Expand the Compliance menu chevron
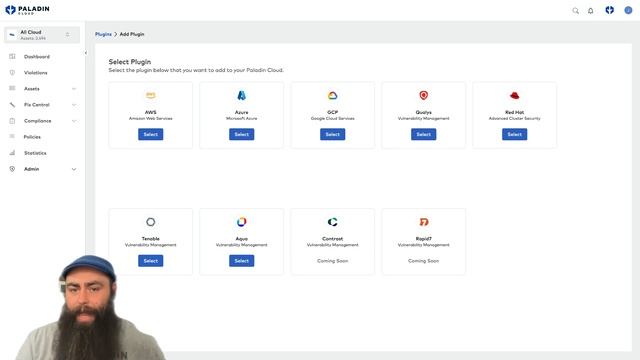The image size is (640, 360). pos(74,121)
